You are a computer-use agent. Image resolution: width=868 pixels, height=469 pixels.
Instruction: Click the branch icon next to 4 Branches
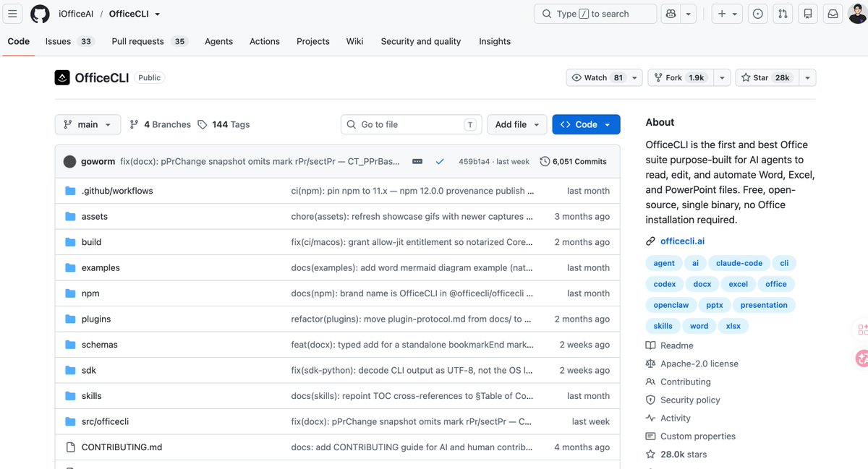click(134, 124)
